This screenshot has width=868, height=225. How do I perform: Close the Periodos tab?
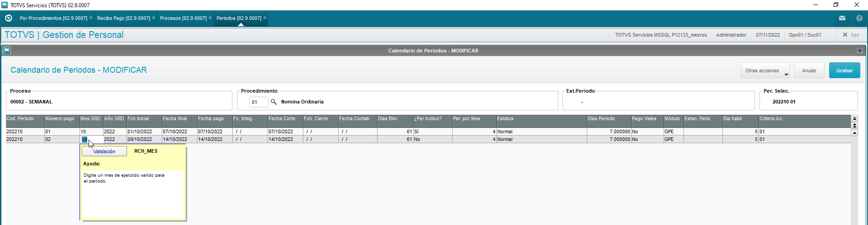tap(265, 18)
